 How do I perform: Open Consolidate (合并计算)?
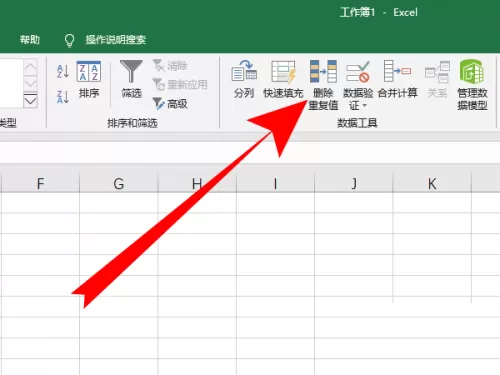[x=398, y=79]
